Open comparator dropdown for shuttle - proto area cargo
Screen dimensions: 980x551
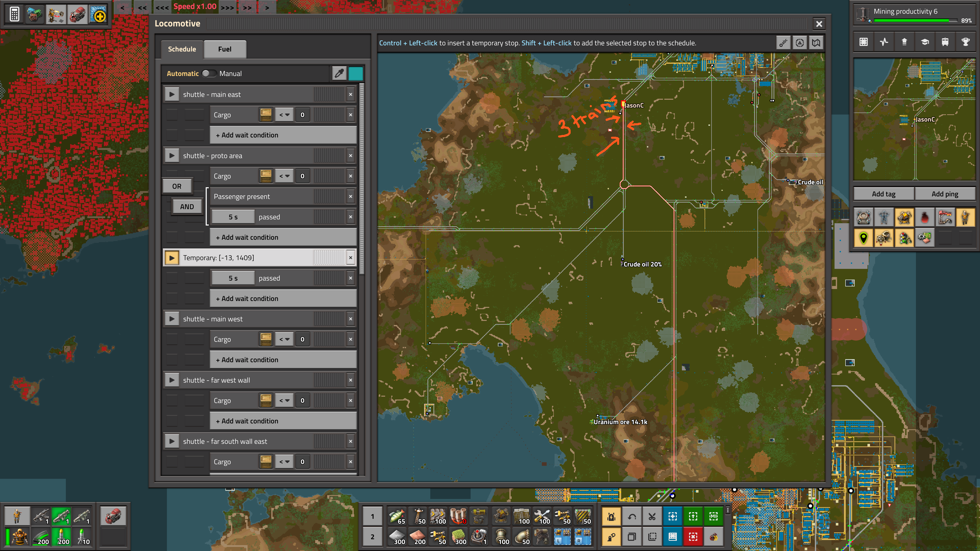(284, 176)
